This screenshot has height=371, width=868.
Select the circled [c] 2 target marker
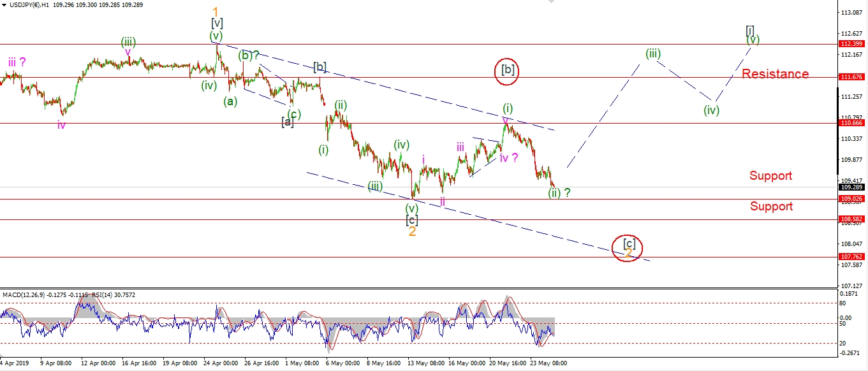628,247
